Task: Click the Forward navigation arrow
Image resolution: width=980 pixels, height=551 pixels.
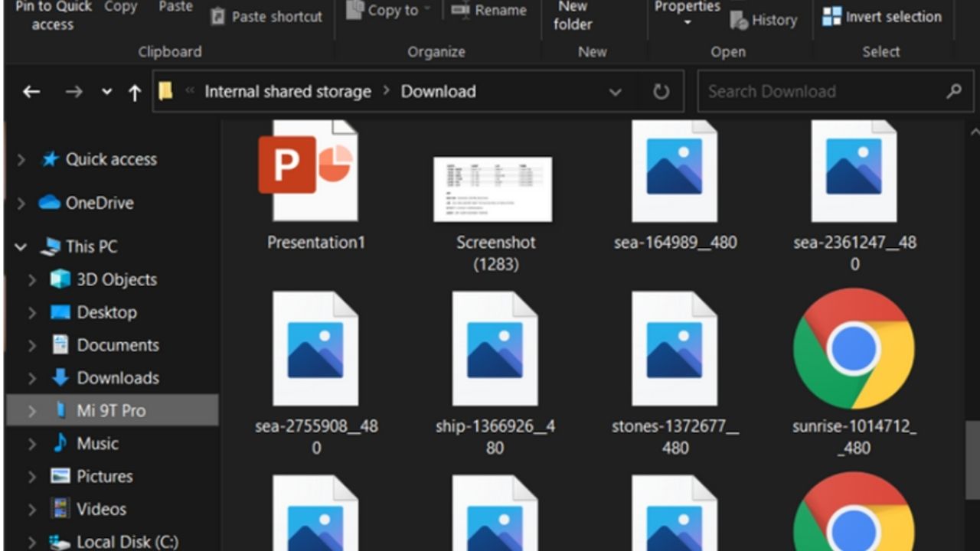Action: pos(73,92)
